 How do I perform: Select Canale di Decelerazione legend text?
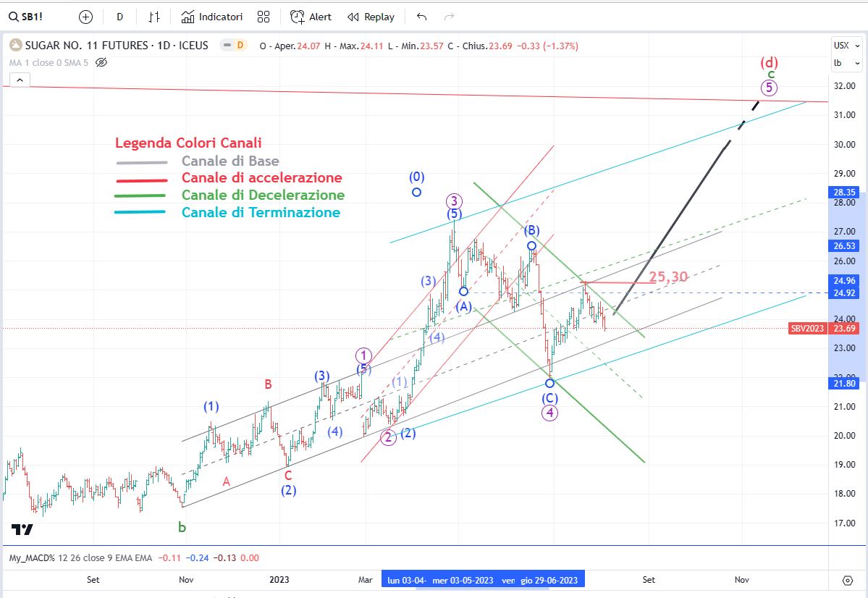point(263,195)
